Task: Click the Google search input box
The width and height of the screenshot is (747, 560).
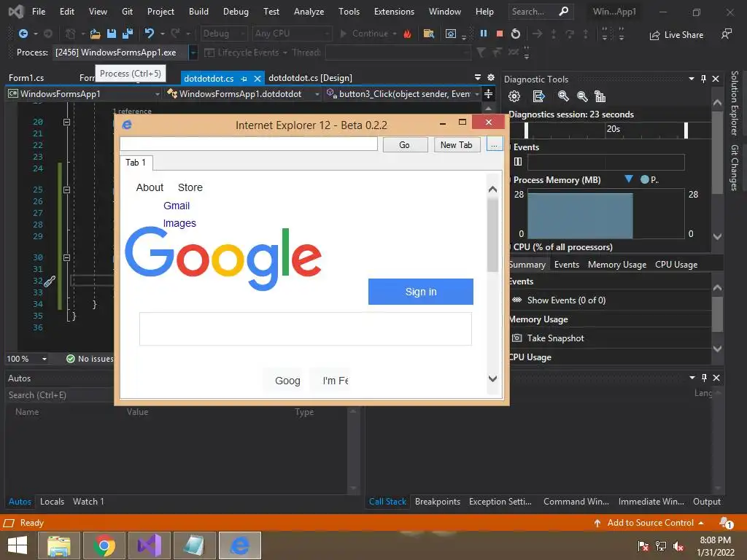Action: pos(306,329)
